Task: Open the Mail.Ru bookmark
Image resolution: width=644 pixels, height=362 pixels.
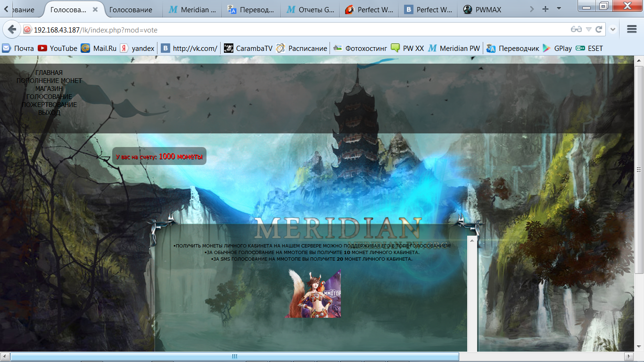Action: tap(99, 48)
